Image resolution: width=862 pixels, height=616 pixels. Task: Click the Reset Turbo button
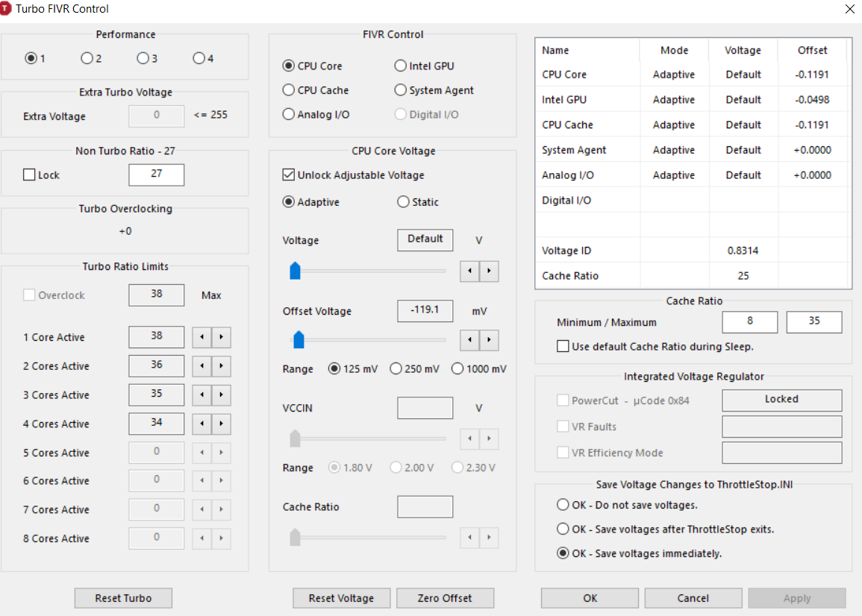[123, 598]
